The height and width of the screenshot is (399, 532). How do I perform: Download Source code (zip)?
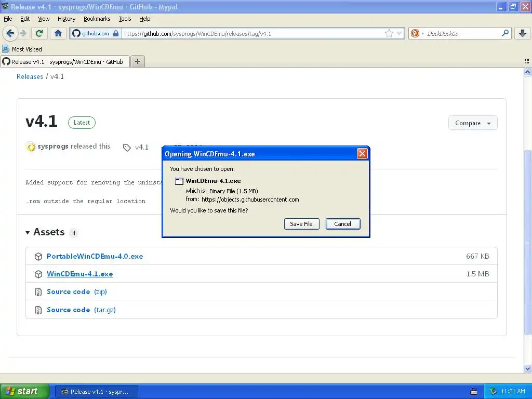(77, 291)
